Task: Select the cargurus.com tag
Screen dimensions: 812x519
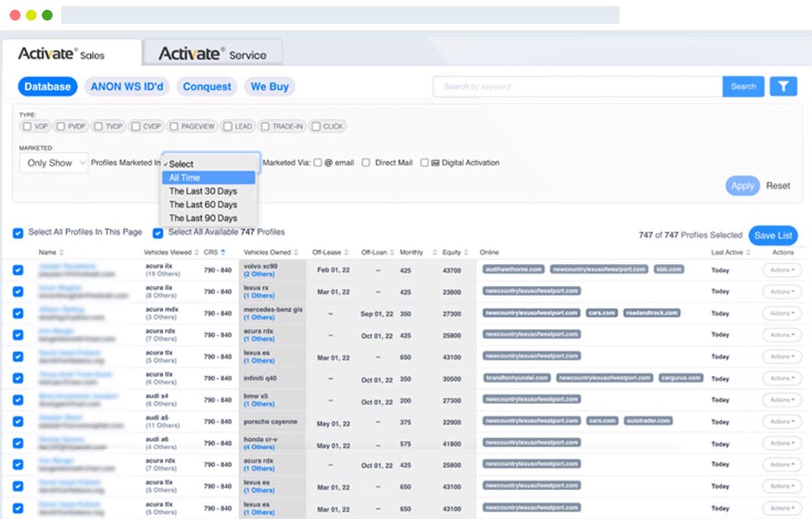Action: click(681, 378)
